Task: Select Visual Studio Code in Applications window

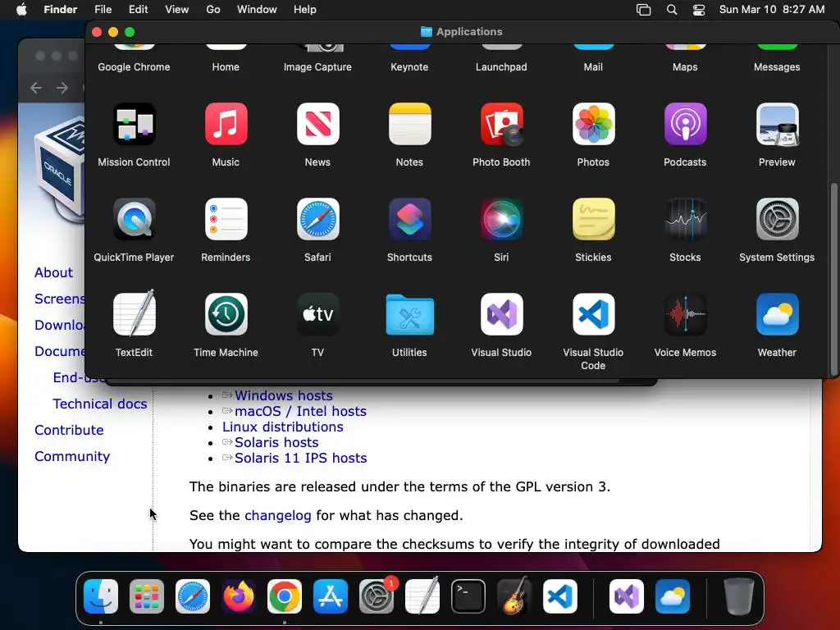Action: tap(593, 314)
